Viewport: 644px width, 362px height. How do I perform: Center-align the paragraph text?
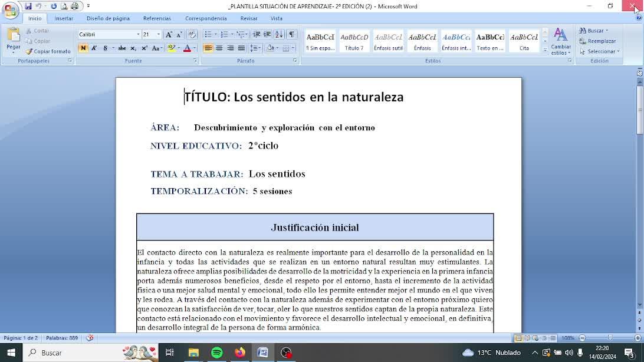(x=219, y=48)
